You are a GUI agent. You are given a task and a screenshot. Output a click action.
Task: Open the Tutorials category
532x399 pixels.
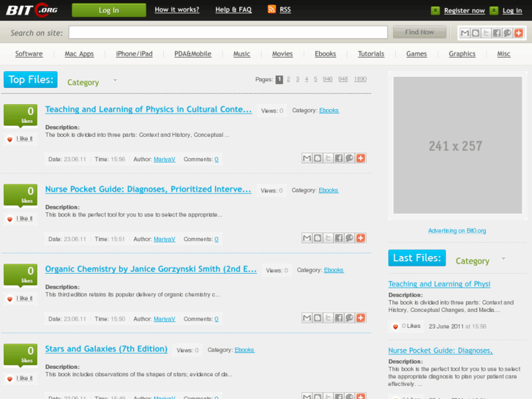click(x=371, y=53)
